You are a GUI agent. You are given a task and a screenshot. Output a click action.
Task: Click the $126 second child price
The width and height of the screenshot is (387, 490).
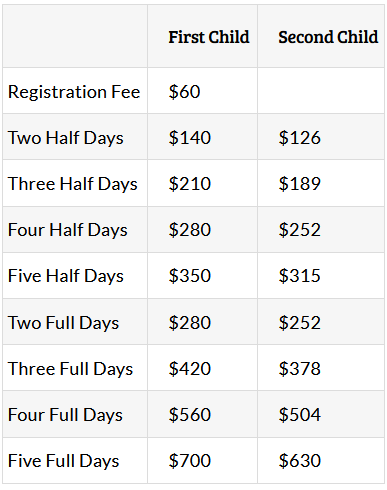(300, 137)
